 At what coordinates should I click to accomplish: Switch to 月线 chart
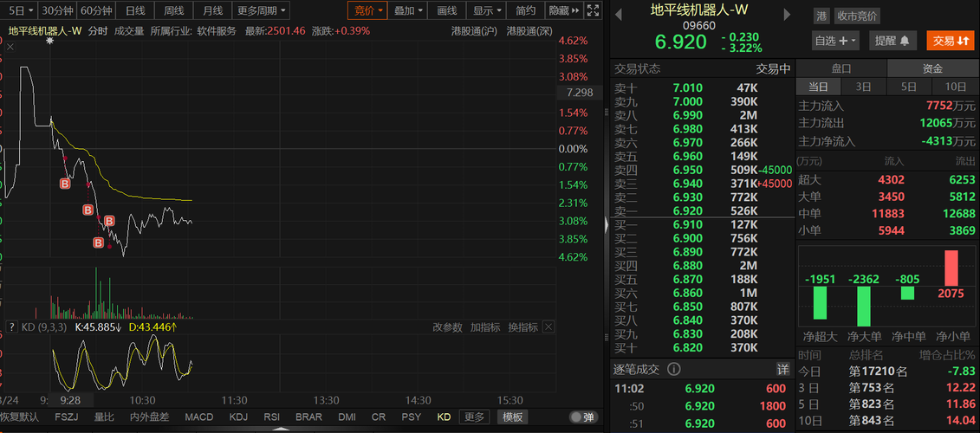click(x=212, y=10)
